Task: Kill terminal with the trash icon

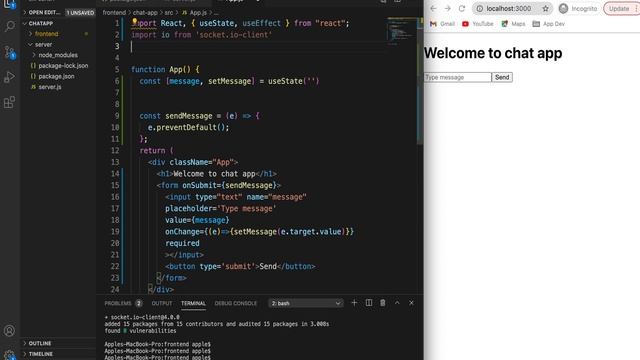Action: (382, 303)
